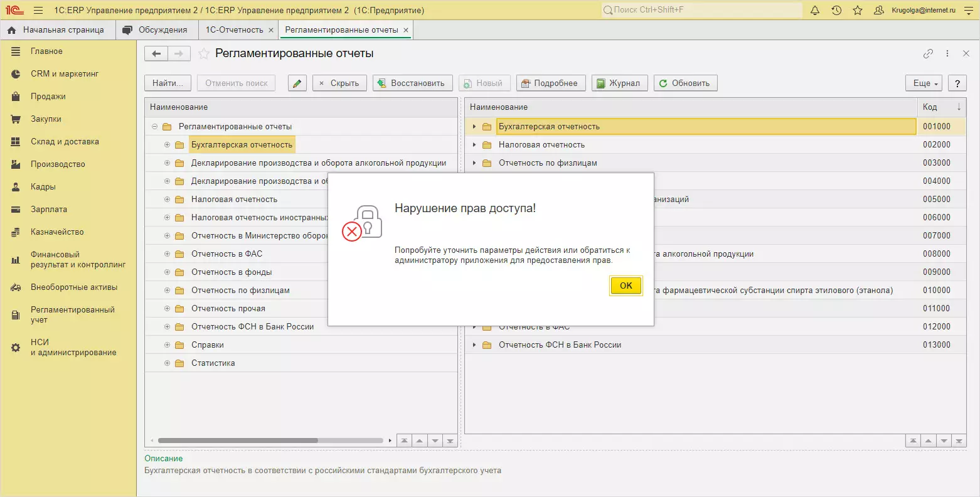Screen dimensions: 980x497
Task: Open Склад и доставка section
Action: (x=68, y=142)
